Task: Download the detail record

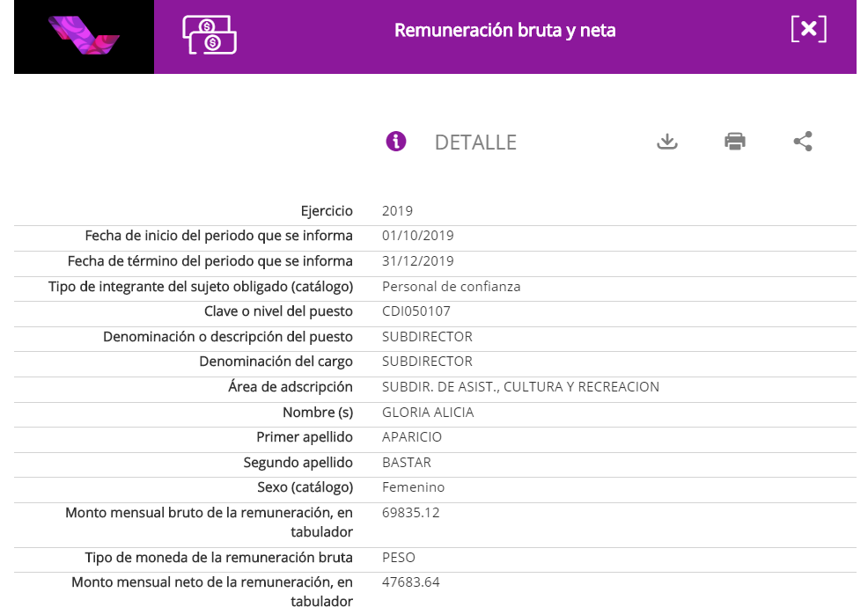Action: point(667,142)
